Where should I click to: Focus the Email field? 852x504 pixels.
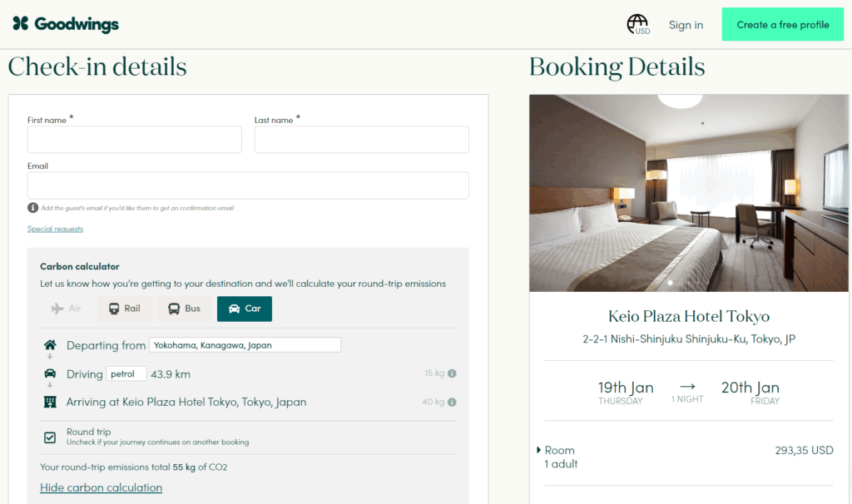point(248,185)
